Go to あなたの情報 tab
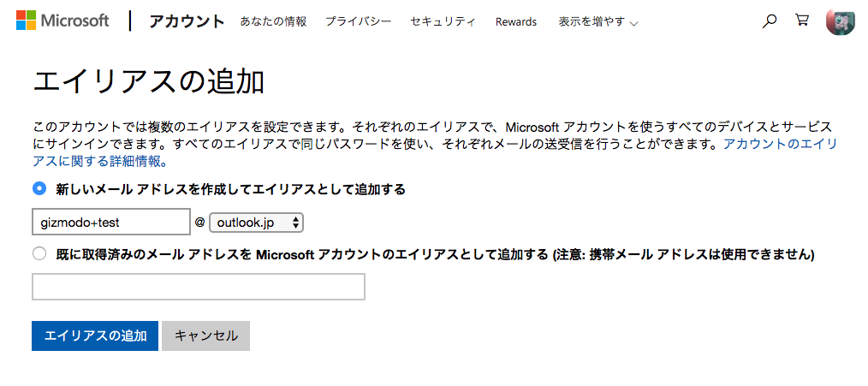 coord(273,22)
